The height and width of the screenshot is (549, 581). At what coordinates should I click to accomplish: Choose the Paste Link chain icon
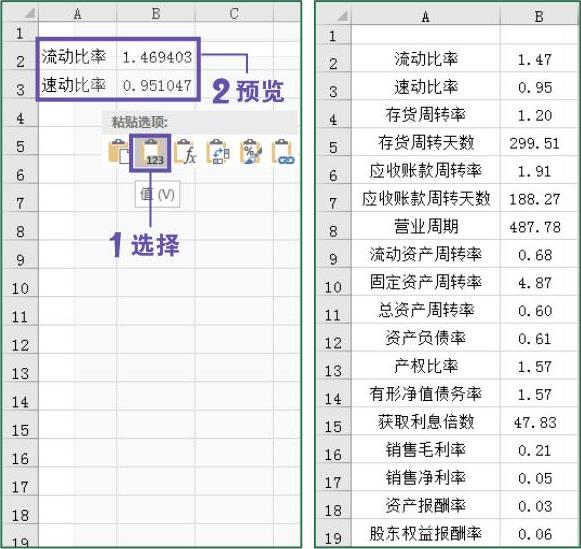click(x=283, y=151)
